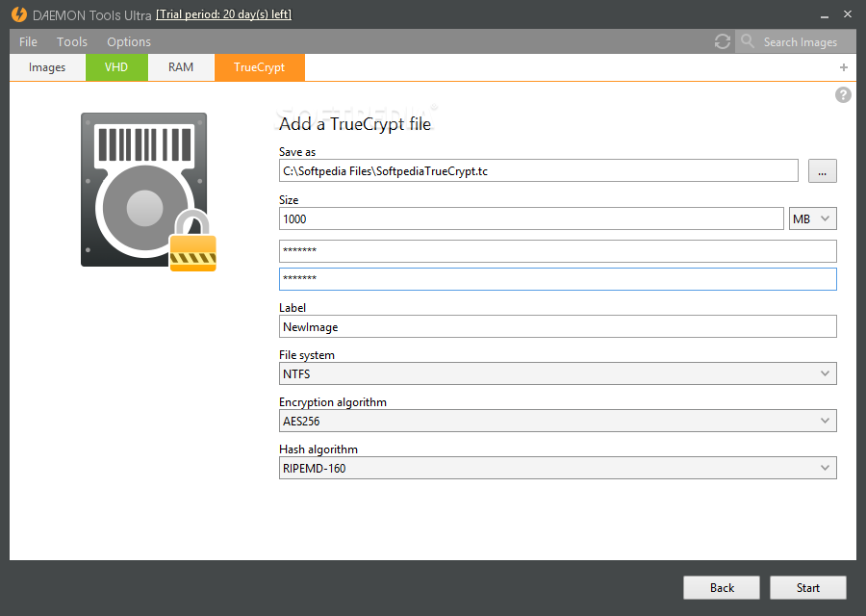Click the Size value field
This screenshot has width=866, height=616.
(531, 218)
